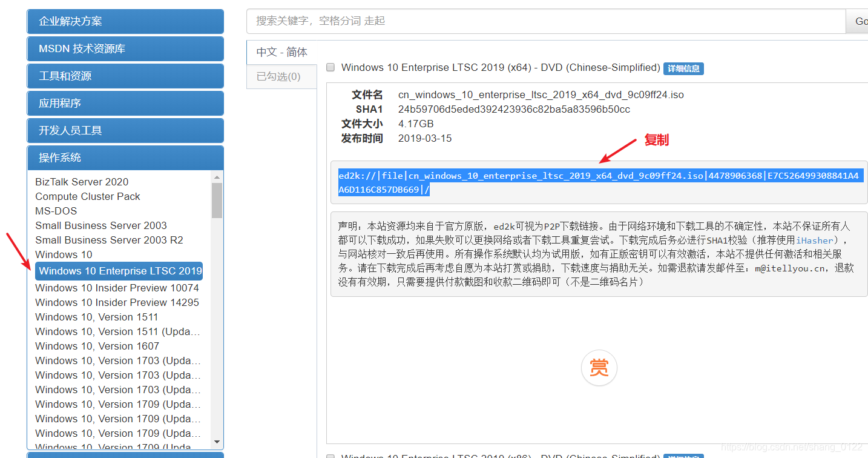Open the 中文 - 简体 tab
This screenshot has width=868, height=458.
point(282,52)
